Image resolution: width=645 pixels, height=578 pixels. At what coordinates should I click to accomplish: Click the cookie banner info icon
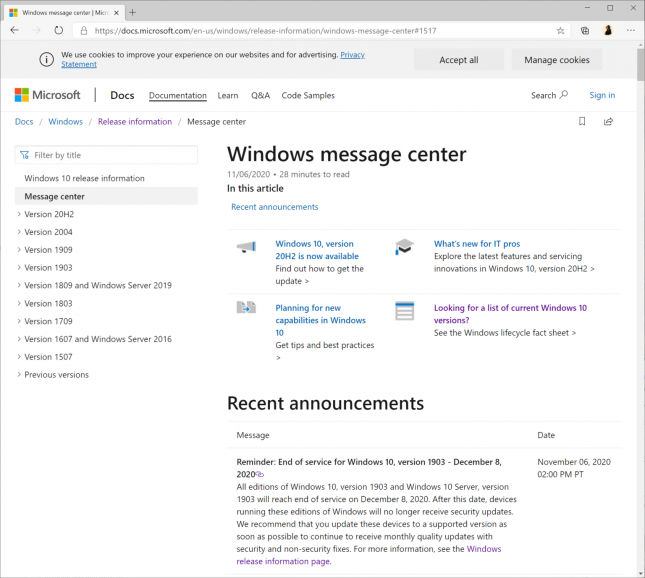coord(46,59)
